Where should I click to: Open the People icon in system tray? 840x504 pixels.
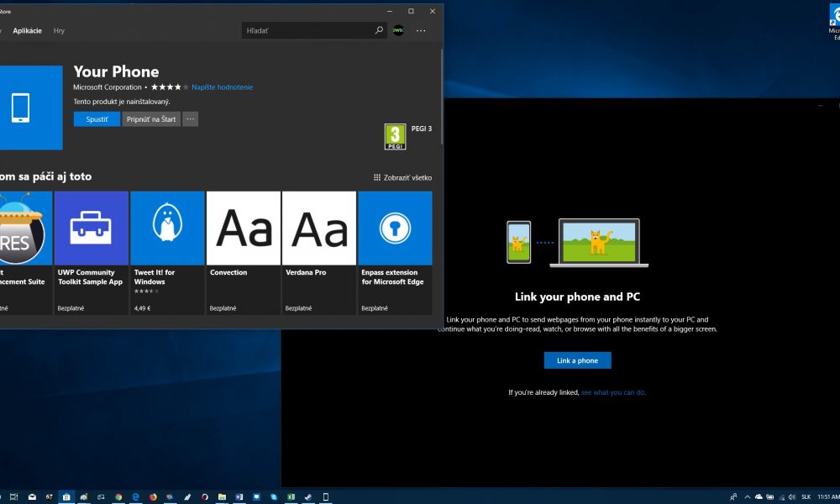[733, 496]
